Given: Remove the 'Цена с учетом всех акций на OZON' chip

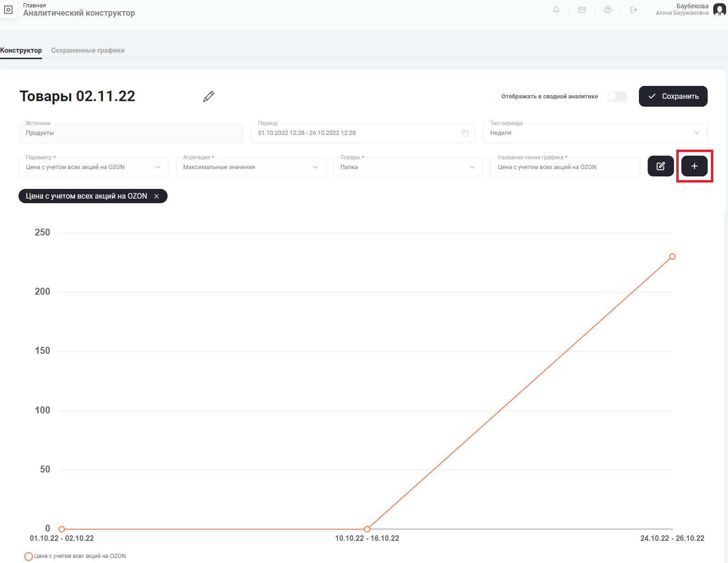Looking at the screenshot, I should (x=156, y=196).
